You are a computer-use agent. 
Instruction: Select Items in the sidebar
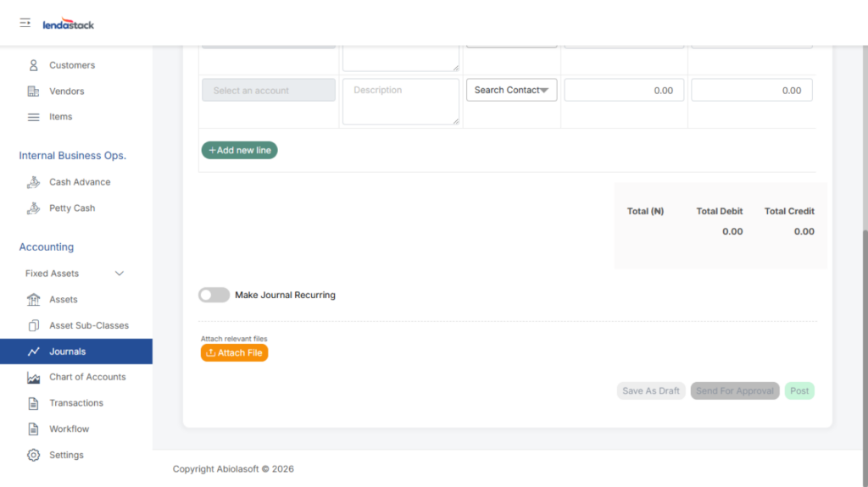pos(60,117)
